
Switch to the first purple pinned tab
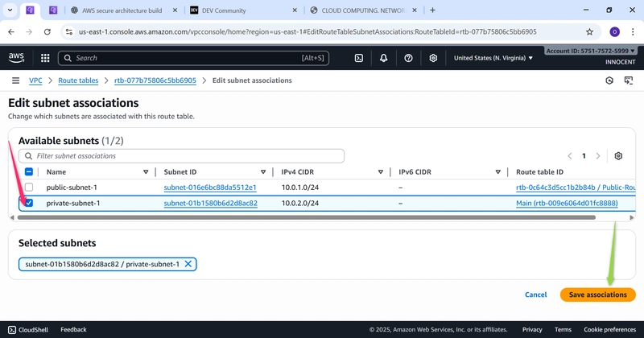[x=30, y=10]
